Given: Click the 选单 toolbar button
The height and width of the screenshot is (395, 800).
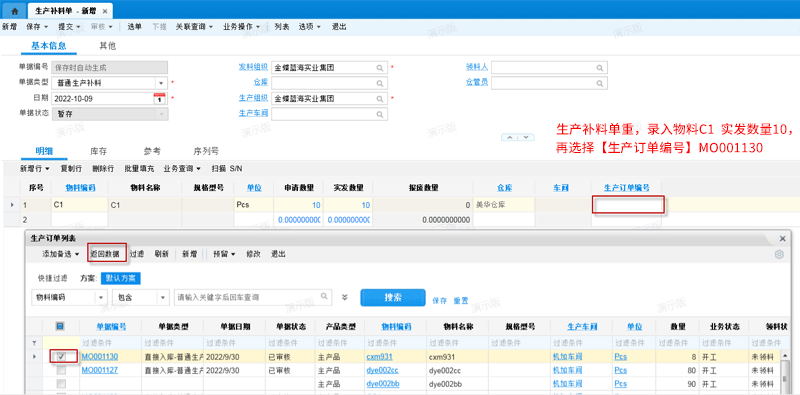Looking at the screenshot, I should click(x=135, y=27).
